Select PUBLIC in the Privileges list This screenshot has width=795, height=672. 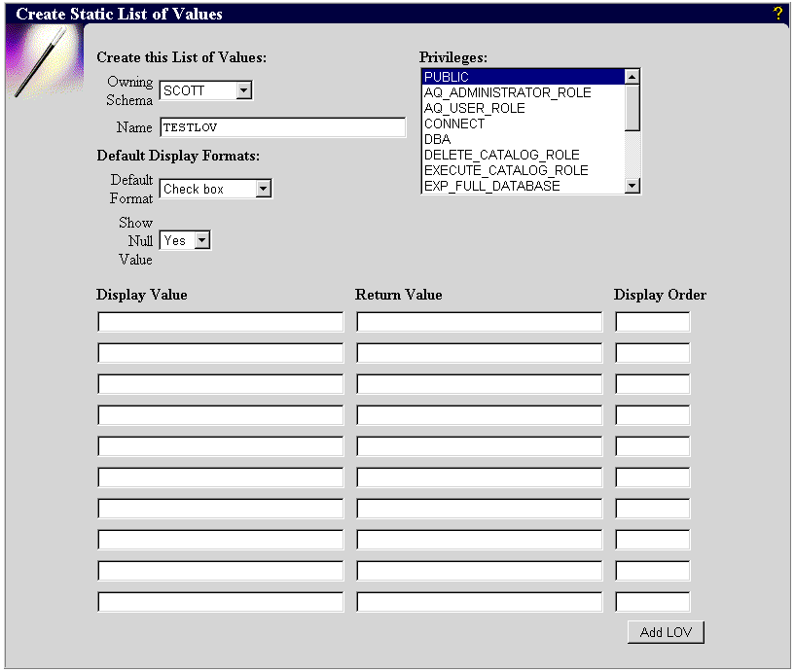coord(522,77)
